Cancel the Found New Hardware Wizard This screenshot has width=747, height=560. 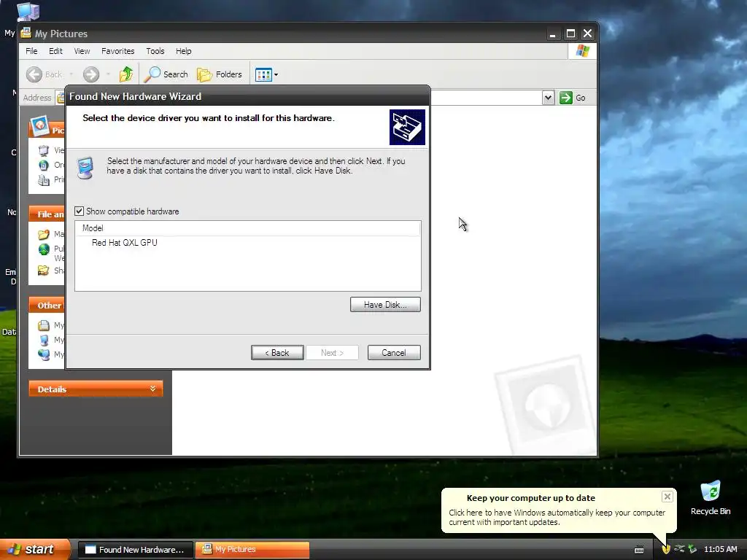[x=394, y=353]
